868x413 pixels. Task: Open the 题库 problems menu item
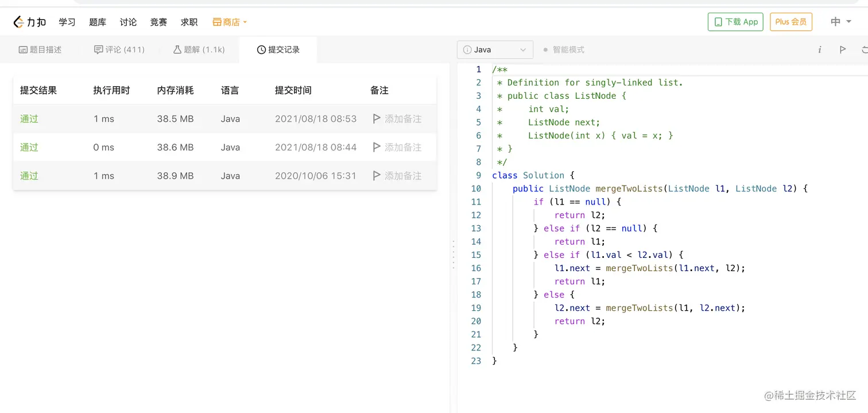click(x=98, y=22)
